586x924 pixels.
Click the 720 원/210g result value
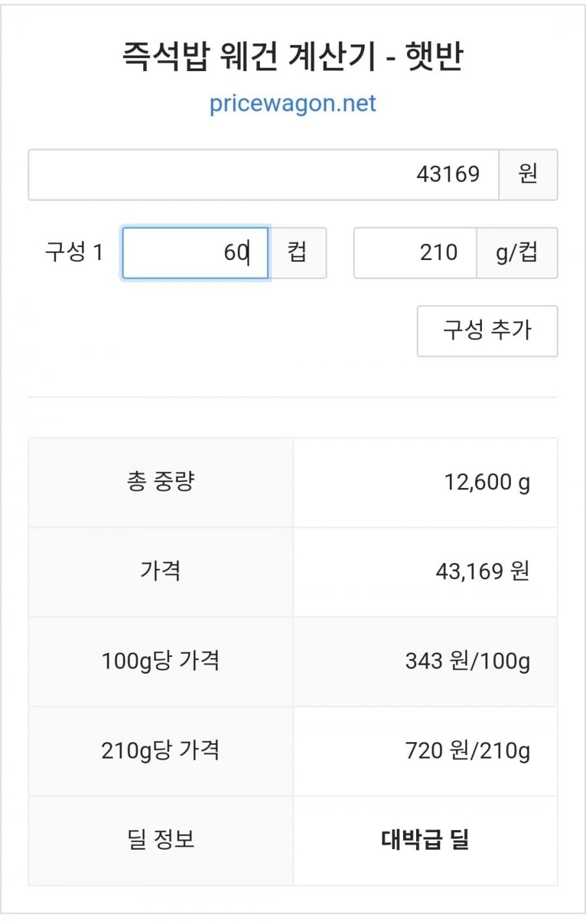tap(467, 751)
